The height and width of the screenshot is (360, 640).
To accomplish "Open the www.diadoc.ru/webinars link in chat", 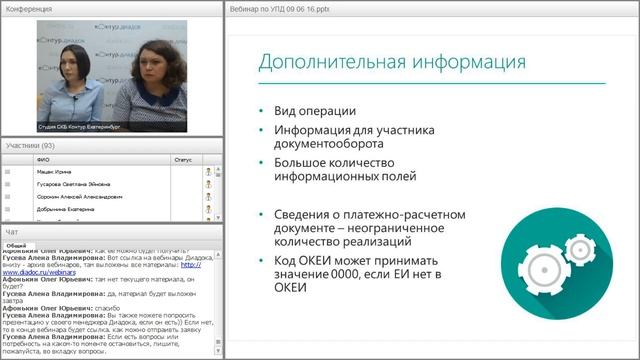I will tap(39, 272).
